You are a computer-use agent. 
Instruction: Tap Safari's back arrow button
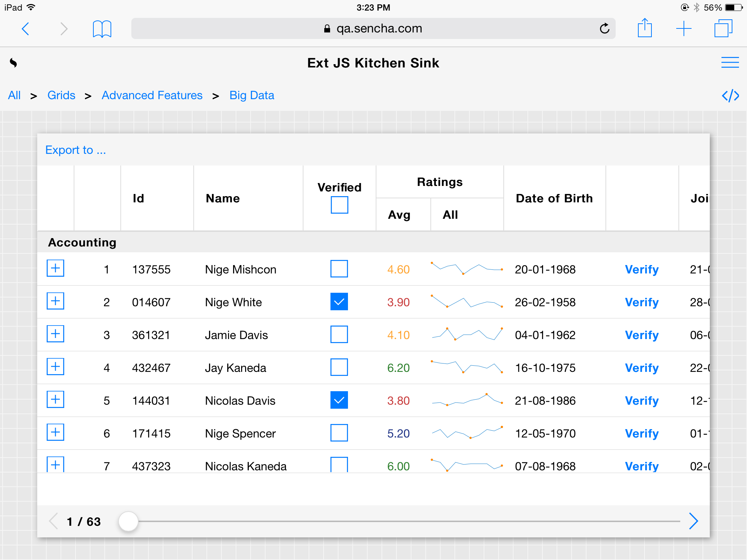(x=25, y=28)
